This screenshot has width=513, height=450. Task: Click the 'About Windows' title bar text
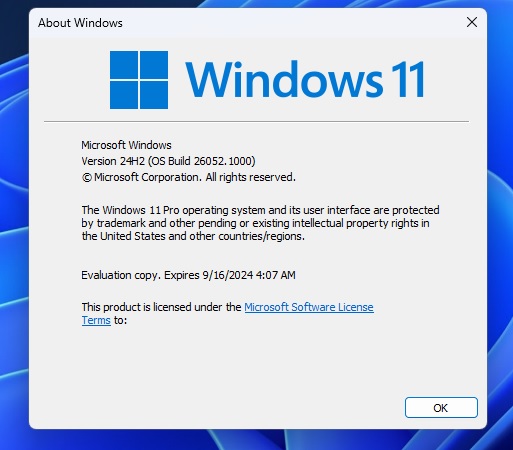(80, 23)
